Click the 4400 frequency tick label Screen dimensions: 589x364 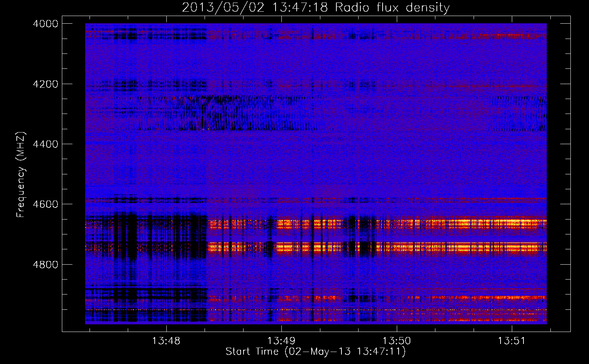click(46, 144)
